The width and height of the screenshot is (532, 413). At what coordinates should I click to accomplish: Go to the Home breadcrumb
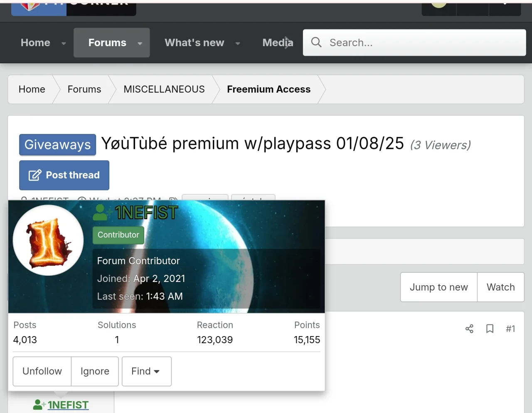coord(32,89)
